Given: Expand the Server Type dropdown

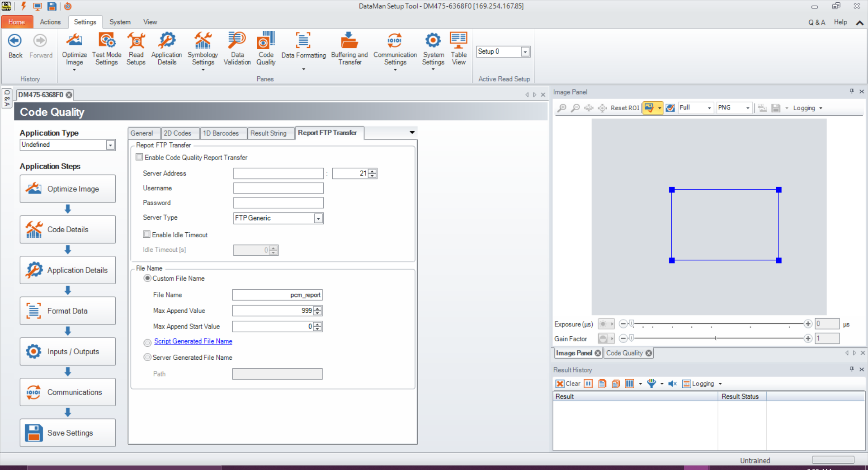Looking at the screenshot, I should click(318, 218).
